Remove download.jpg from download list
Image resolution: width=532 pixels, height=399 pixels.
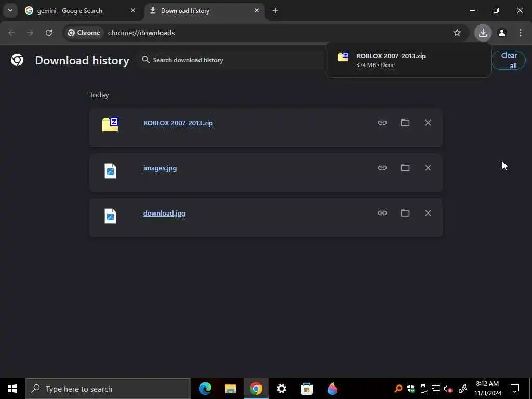[x=428, y=212]
